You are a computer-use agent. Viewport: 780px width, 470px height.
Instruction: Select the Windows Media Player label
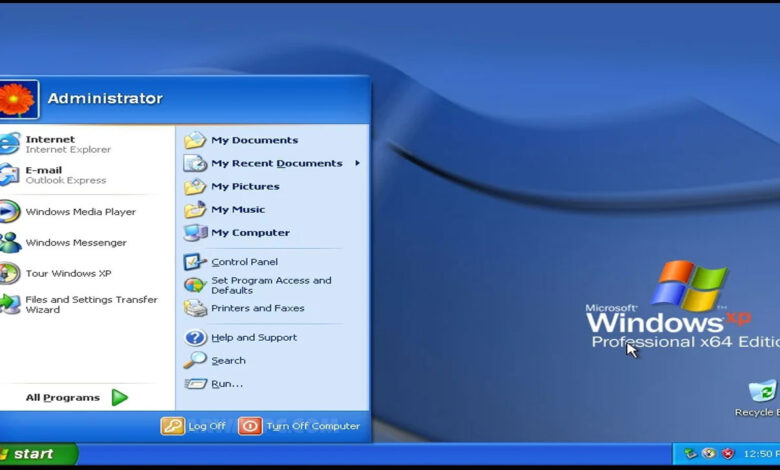81,212
